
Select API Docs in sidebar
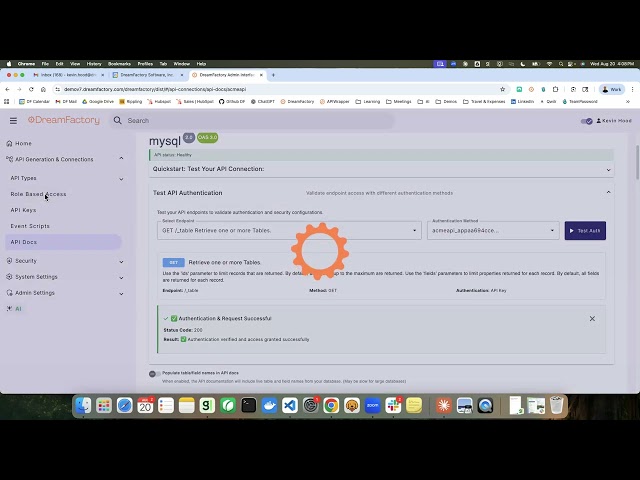(x=63, y=242)
